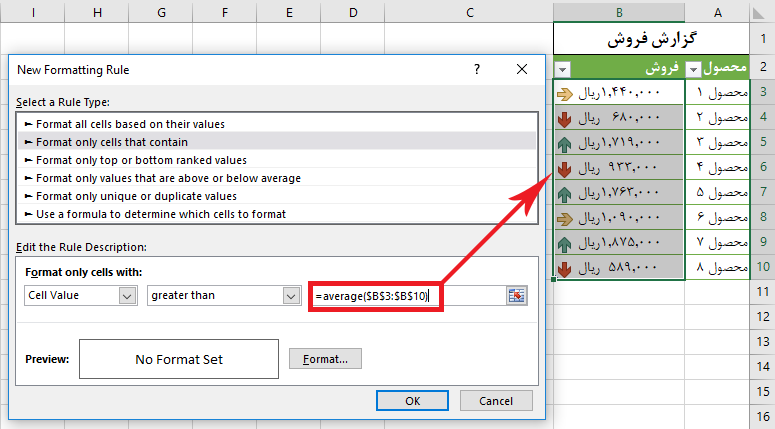
Task: Click the ۱,۷۶۳,۰۰۰ sales value
Action: (x=619, y=192)
